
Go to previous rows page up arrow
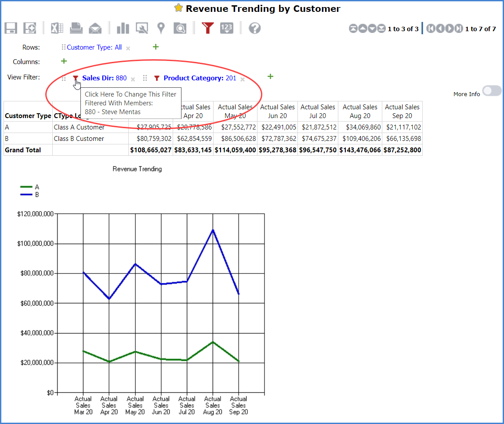pos(363,29)
